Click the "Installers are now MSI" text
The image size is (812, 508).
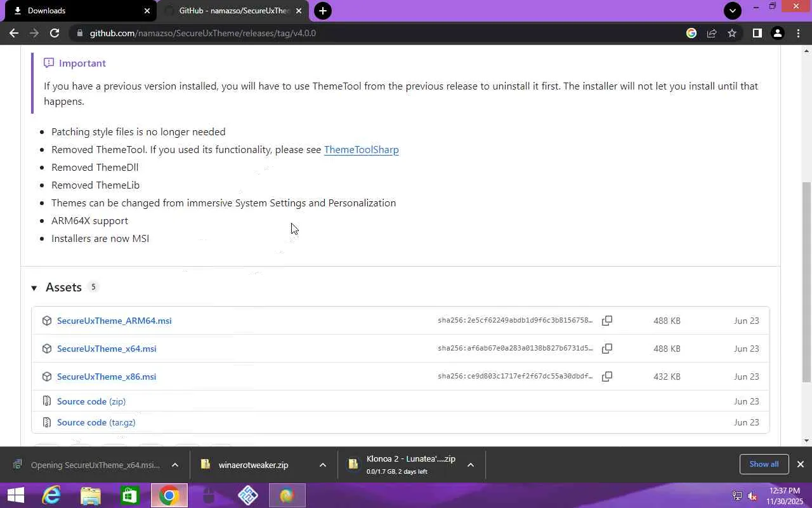click(100, 239)
